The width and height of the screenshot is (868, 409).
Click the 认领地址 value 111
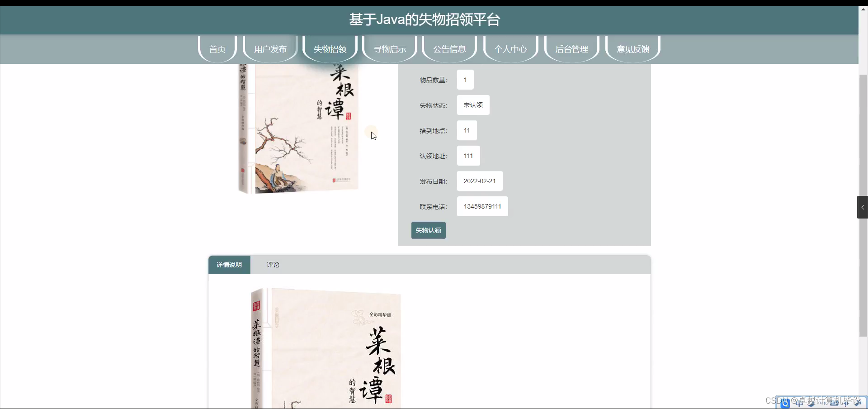click(468, 156)
